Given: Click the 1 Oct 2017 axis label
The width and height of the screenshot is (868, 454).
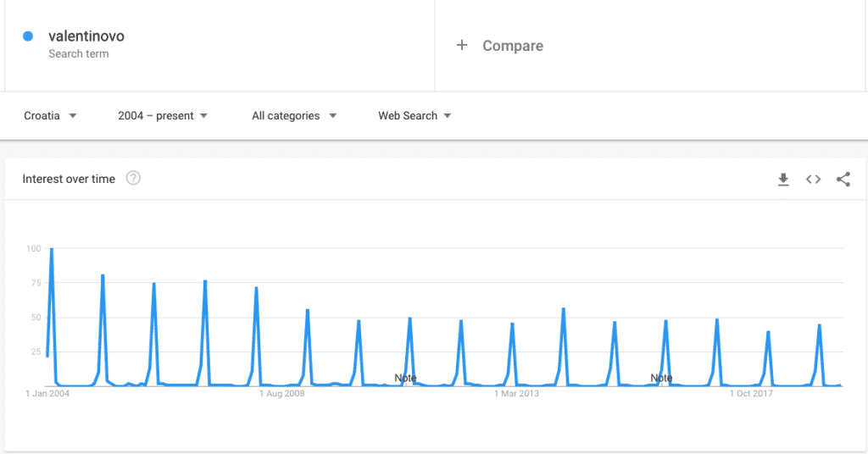Looking at the screenshot, I should point(752,393).
